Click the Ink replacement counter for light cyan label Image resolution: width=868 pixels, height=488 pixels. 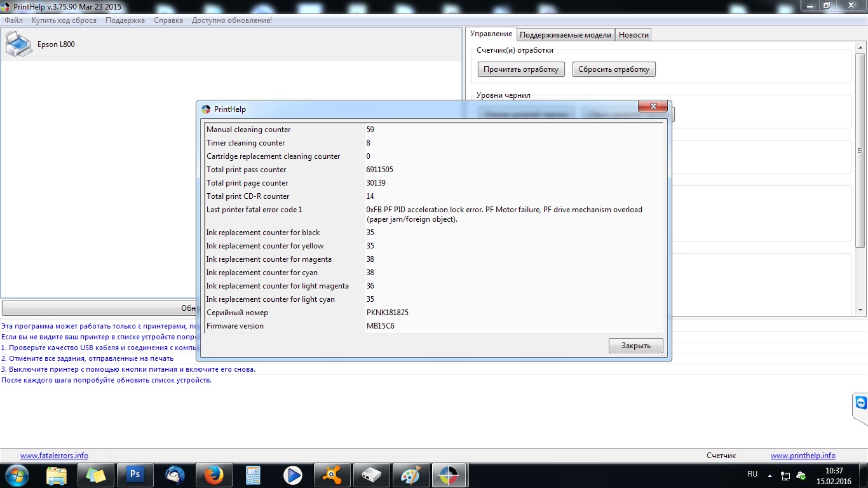click(271, 299)
